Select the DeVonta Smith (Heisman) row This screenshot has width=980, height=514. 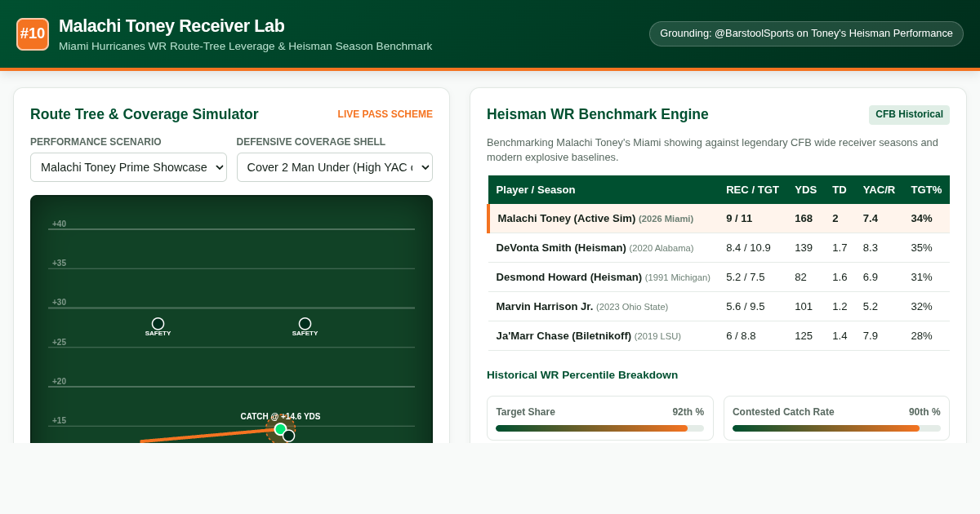719,248
